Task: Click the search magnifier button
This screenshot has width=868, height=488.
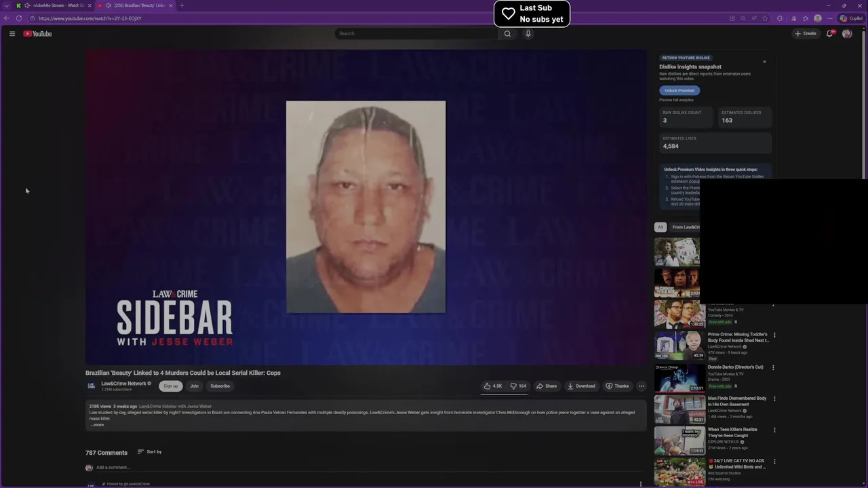Action: 507,33
